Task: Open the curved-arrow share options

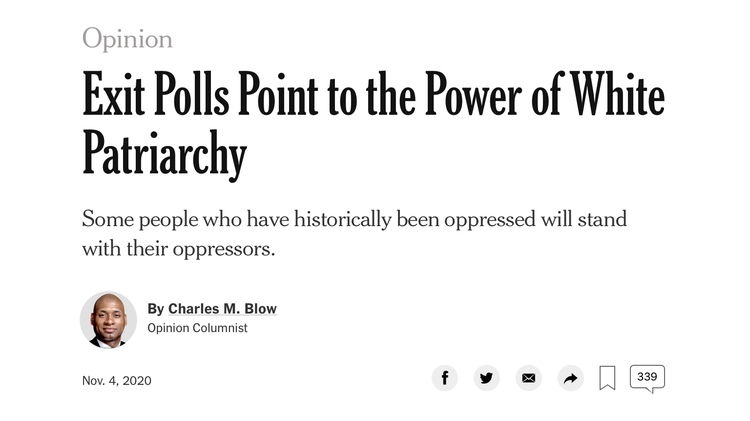Action: [570, 378]
